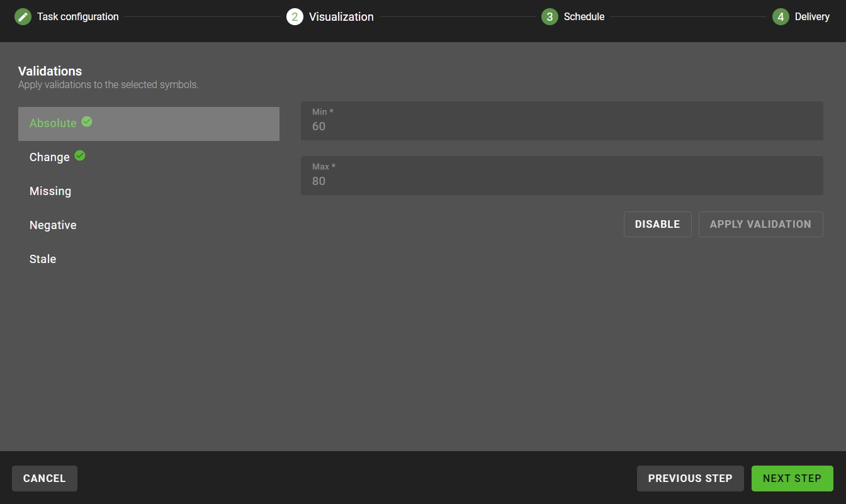846x504 pixels.
Task: Cancel the task setup
Action: (x=45, y=478)
